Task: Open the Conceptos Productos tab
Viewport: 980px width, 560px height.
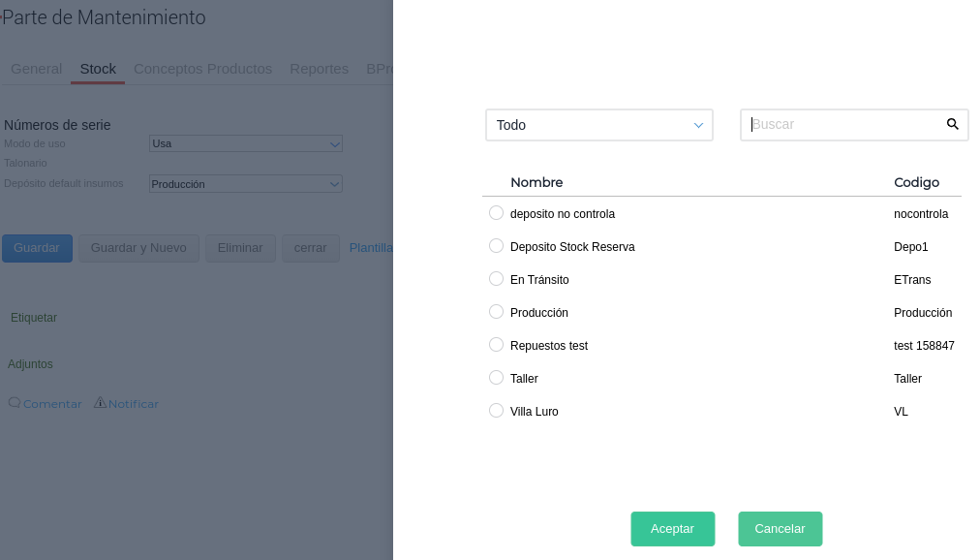Action: [202, 69]
